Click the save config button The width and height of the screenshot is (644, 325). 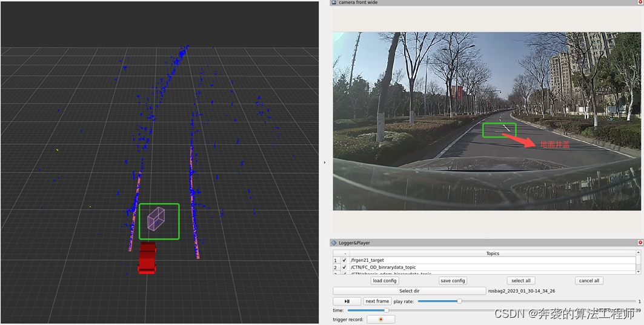click(x=452, y=281)
